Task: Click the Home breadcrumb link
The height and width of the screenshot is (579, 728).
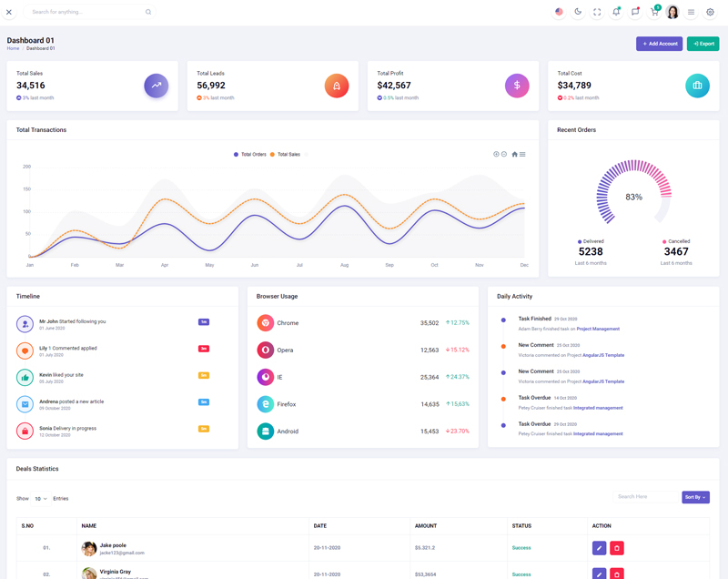Action: (x=13, y=48)
